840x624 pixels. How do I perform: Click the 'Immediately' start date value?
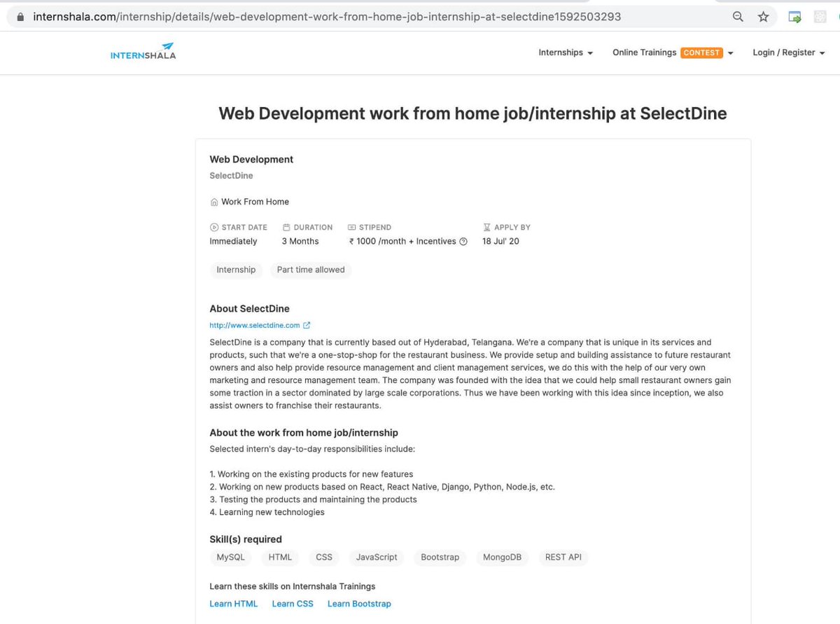(233, 242)
